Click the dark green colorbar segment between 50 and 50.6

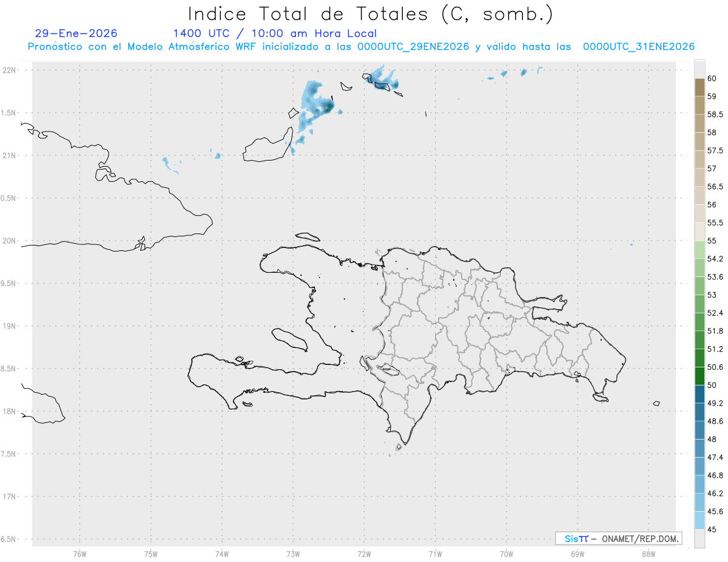coord(699,376)
